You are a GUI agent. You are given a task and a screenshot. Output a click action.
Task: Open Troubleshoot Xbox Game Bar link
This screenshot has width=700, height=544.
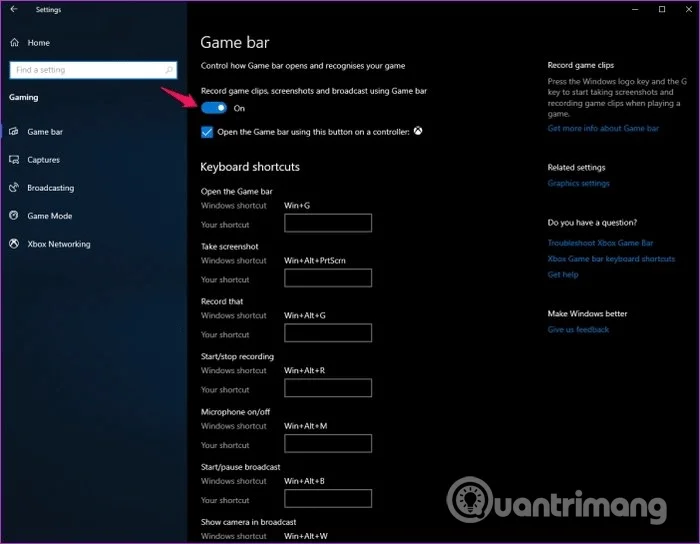tap(600, 243)
